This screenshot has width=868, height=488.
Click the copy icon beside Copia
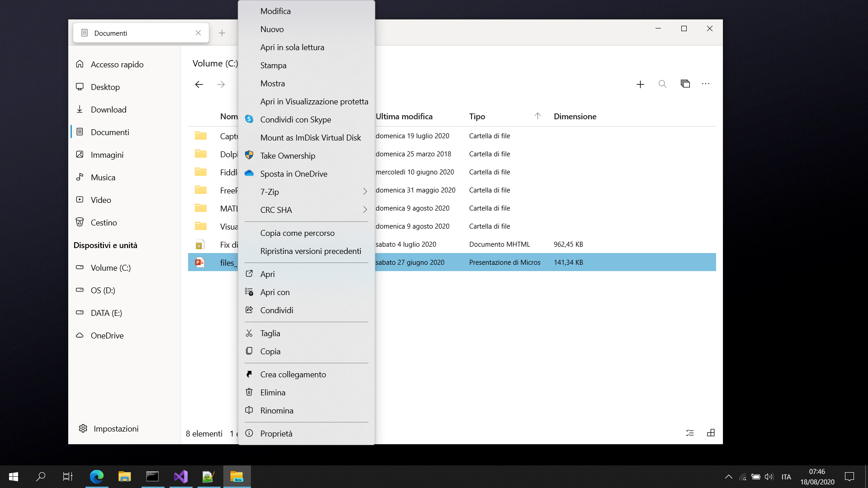point(249,351)
